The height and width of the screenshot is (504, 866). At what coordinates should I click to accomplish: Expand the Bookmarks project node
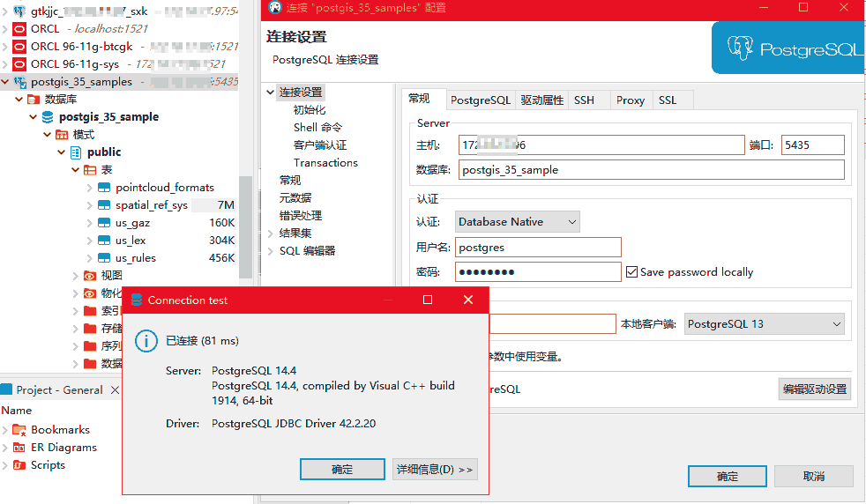click(x=5, y=429)
